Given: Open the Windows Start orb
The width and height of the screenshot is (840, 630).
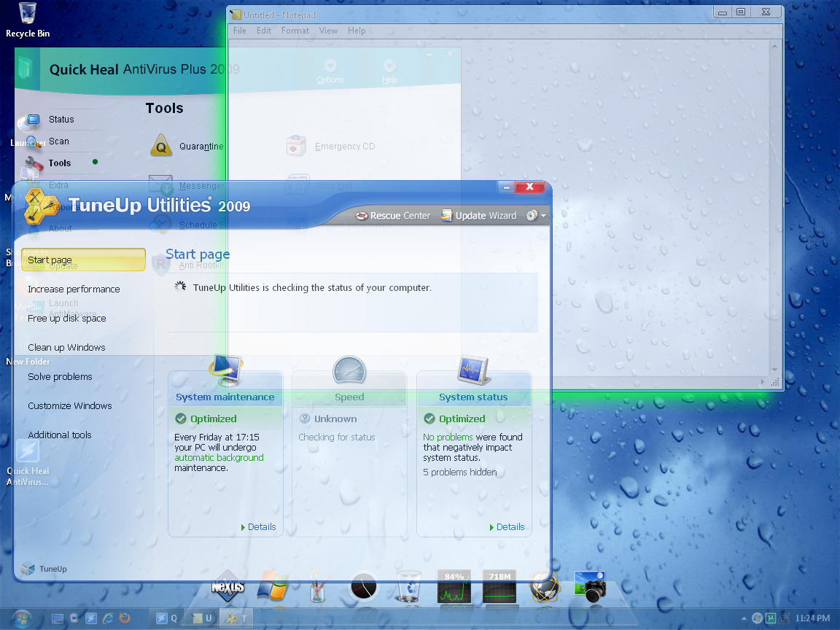Looking at the screenshot, I should (21, 619).
